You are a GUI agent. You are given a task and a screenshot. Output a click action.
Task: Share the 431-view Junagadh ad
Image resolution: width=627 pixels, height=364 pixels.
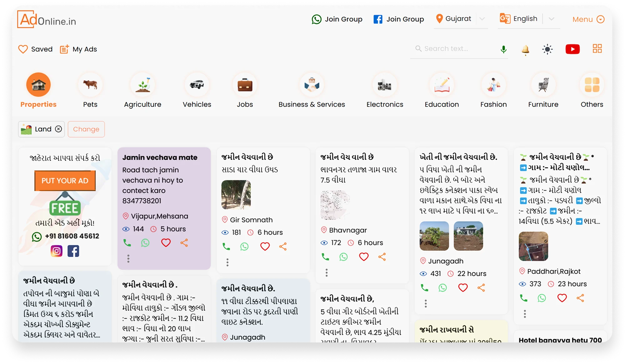point(481,288)
